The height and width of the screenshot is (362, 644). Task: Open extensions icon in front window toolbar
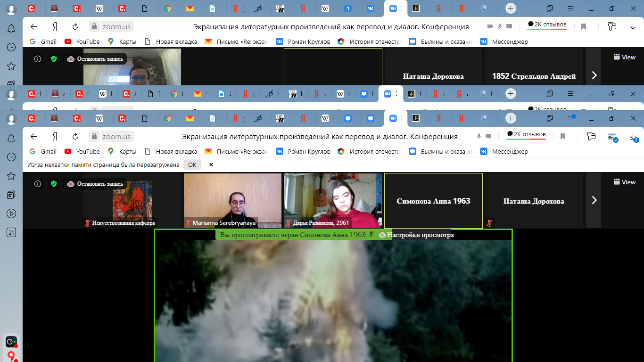pos(591,137)
